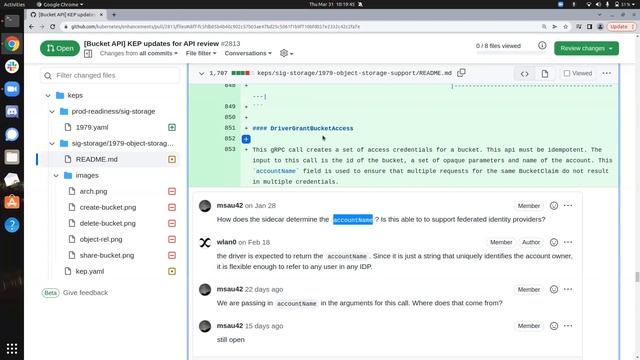Viewport: 640px width, 360px height.
Task: Click the info icon beside files viewed
Action: [x=542, y=46]
